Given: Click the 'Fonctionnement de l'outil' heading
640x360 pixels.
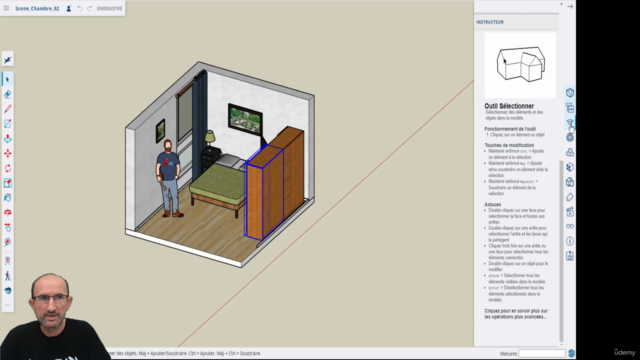Looking at the screenshot, I should click(510, 129).
